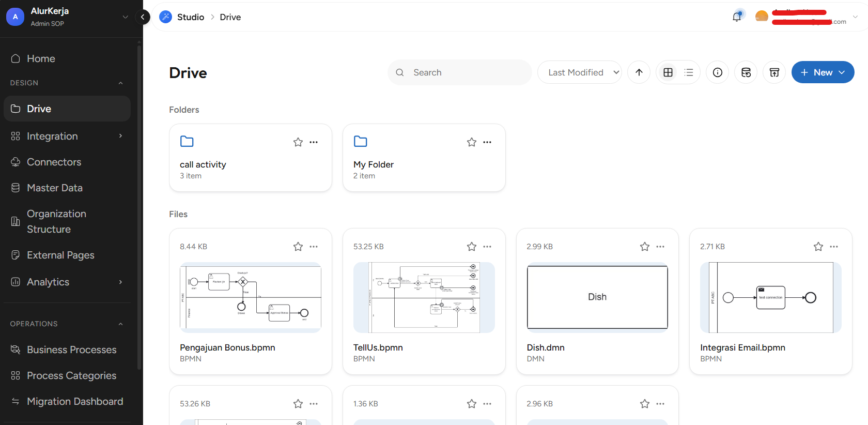
Task: Open more options on 1.36 KB file
Action: [487, 404]
